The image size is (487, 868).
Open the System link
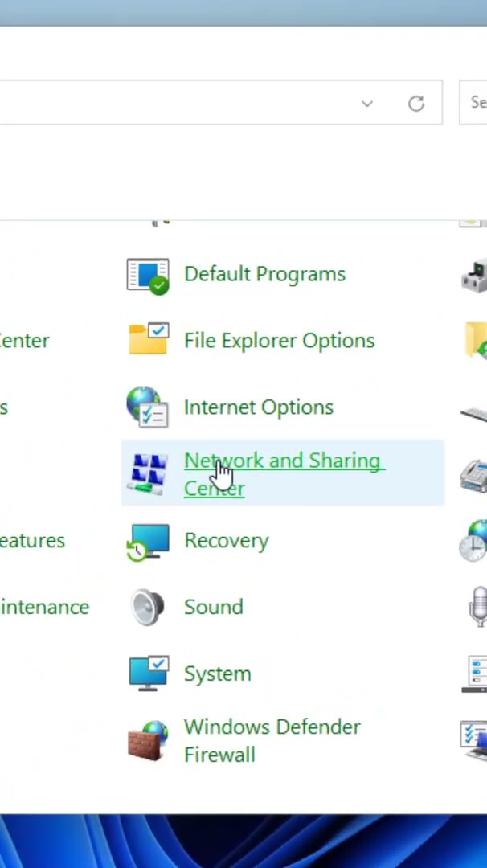coord(217,674)
